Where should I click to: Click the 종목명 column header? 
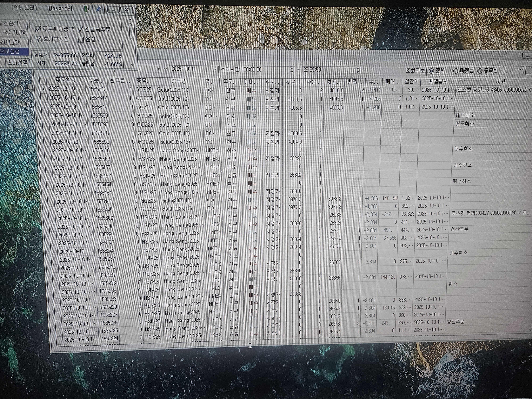click(178, 81)
